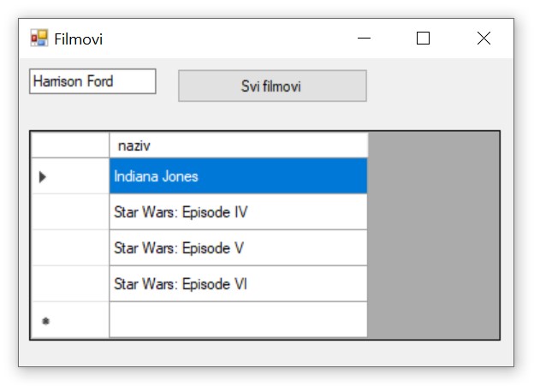Viewport: 534px width, 392px height.
Task: Select entire Star Wars: Episode V row header
Action: [70, 248]
